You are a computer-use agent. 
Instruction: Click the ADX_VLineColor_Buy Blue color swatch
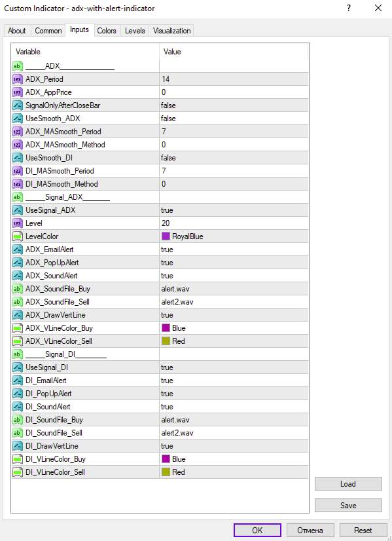coord(166,328)
